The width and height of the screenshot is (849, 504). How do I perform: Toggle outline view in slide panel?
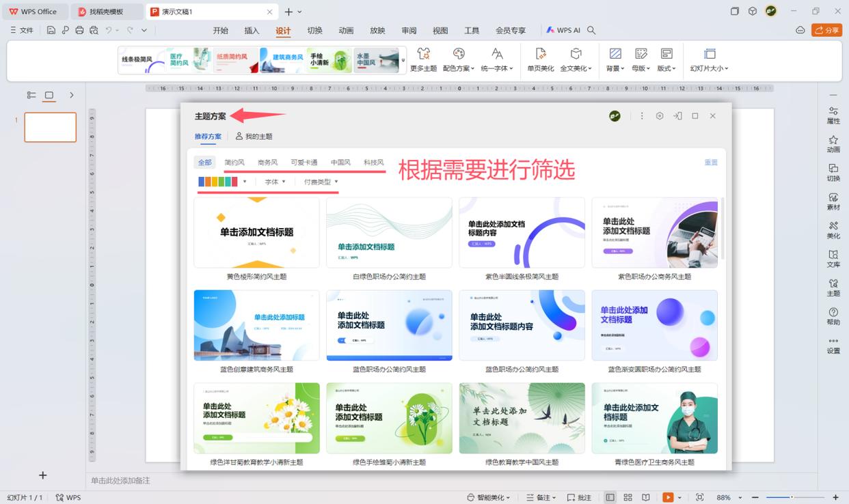(31, 95)
